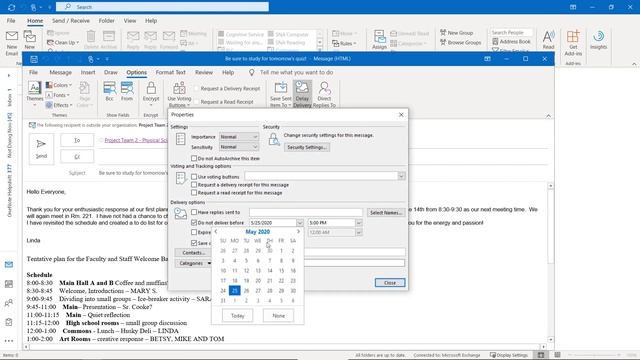The image size is (640, 360).
Task: Click the more options ellipsis in navigation bar
Action: (9, 340)
